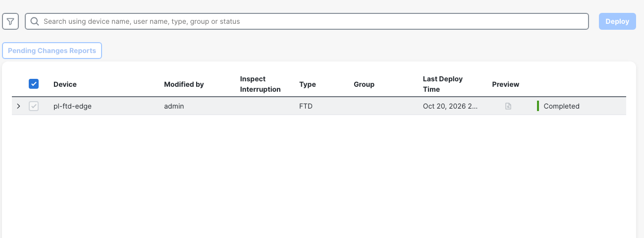Select the pl-ftd-edge device name
The width and height of the screenshot is (644, 238).
73,106
